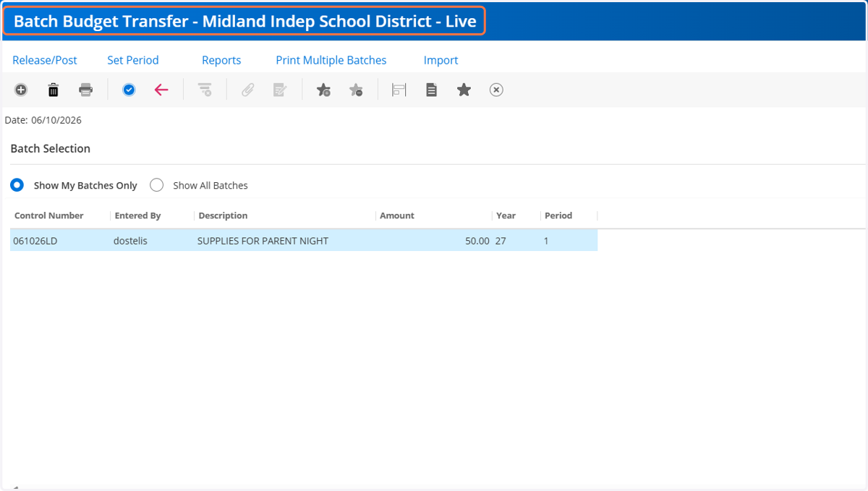The height and width of the screenshot is (491, 868).
Task: Open the Import menu
Action: (x=441, y=60)
